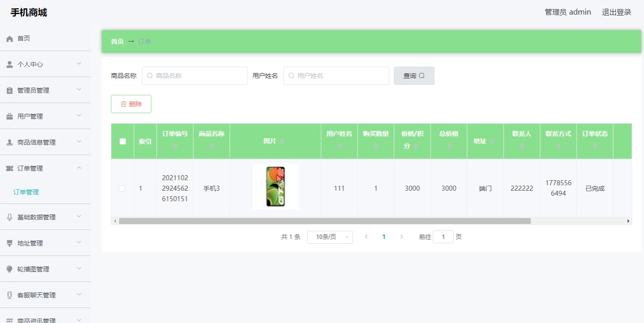Image resolution: width=644 pixels, height=323 pixels.
Task: Open the 10条/页 page size dropdown
Action: click(330, 237)
